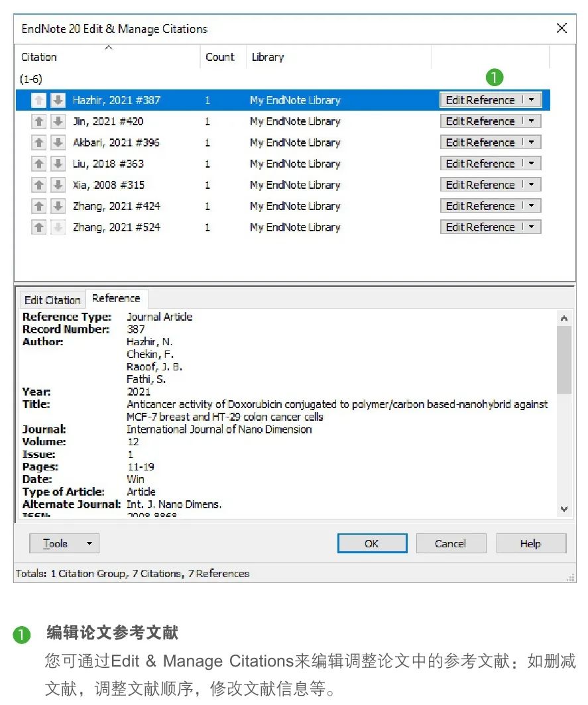Move Xia, 2008 #315 citation down

(58, 185)
